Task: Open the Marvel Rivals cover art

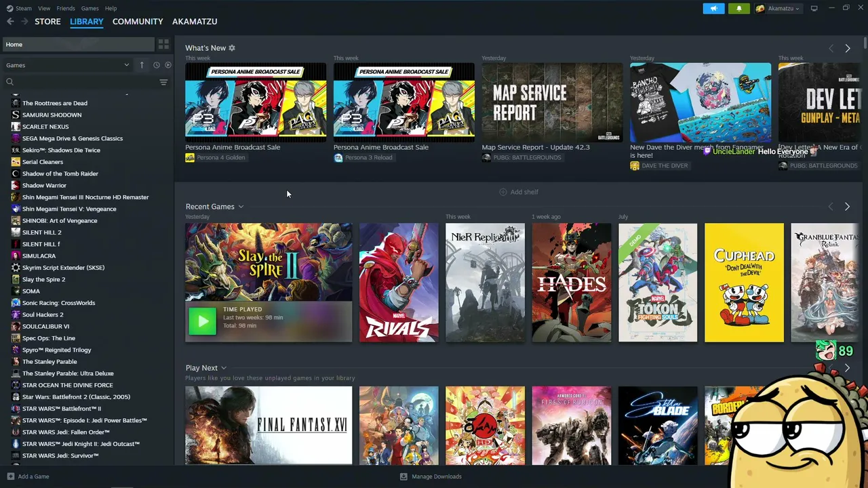Action: click(399, 283)
